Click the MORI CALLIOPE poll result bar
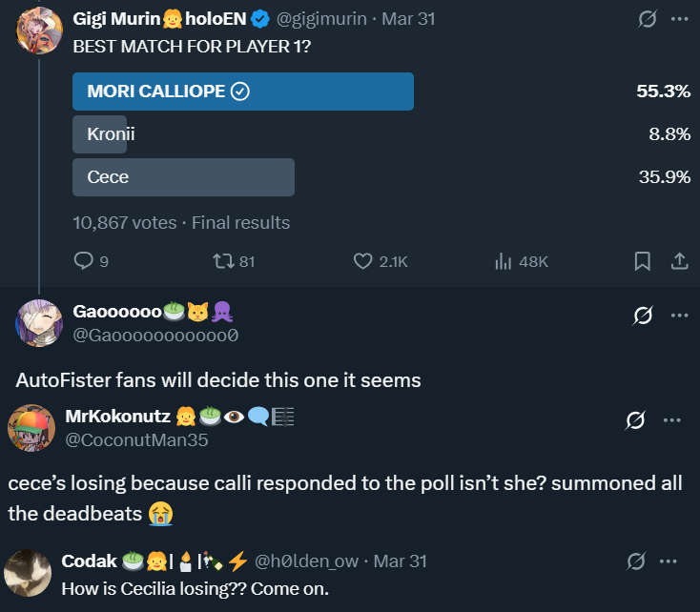 243,92
